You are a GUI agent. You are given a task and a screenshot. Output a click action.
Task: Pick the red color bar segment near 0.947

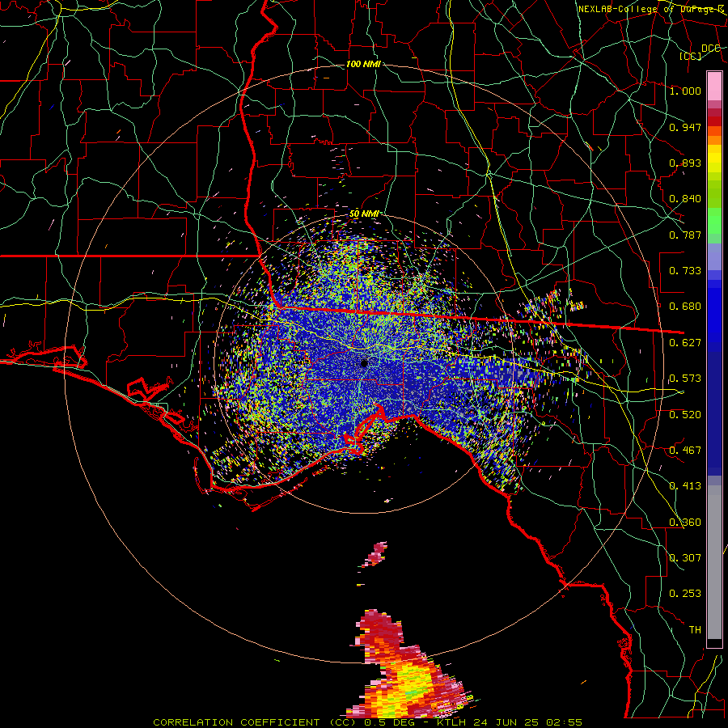pyautogui.click(x=714, y=121)
